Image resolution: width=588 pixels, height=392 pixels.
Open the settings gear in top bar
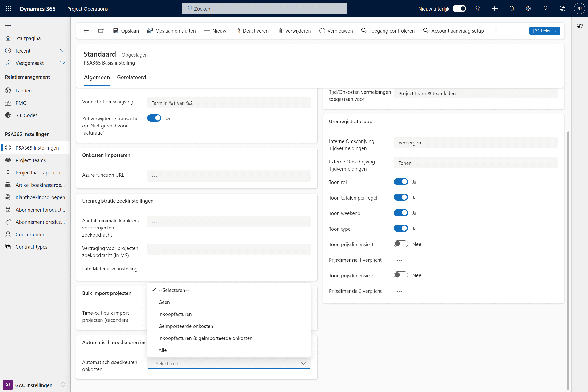point(528,9)
